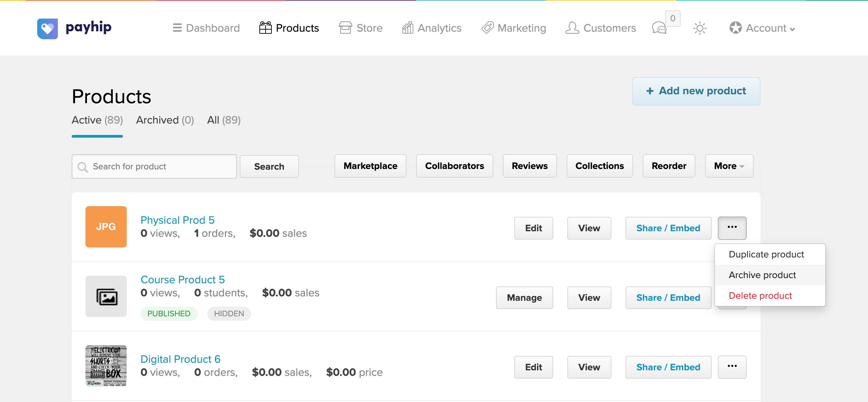The width and height of the screenshot is (868, 402).
Task: Open the More dropdown button
Action: click(x=729, y=166)
